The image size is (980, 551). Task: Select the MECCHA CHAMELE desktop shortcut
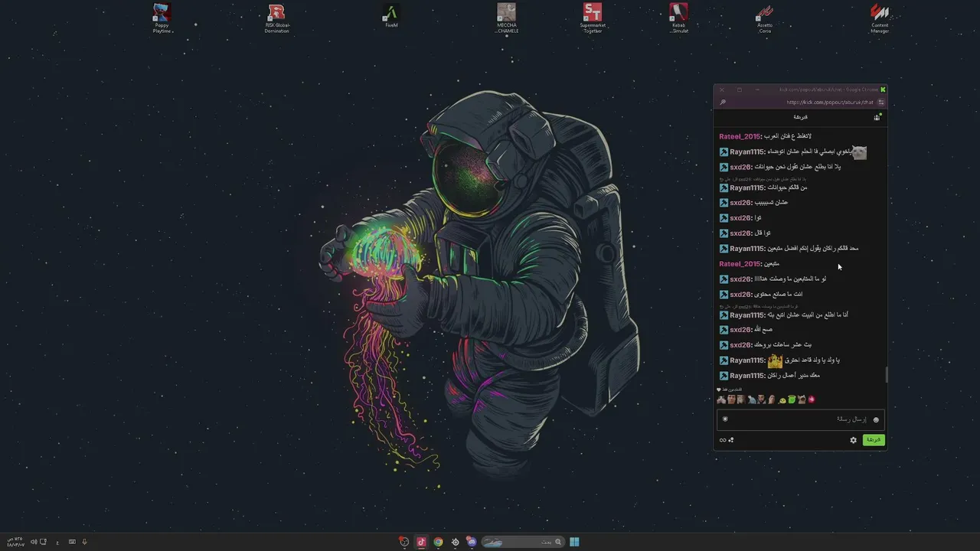click(x=507, y=18)
